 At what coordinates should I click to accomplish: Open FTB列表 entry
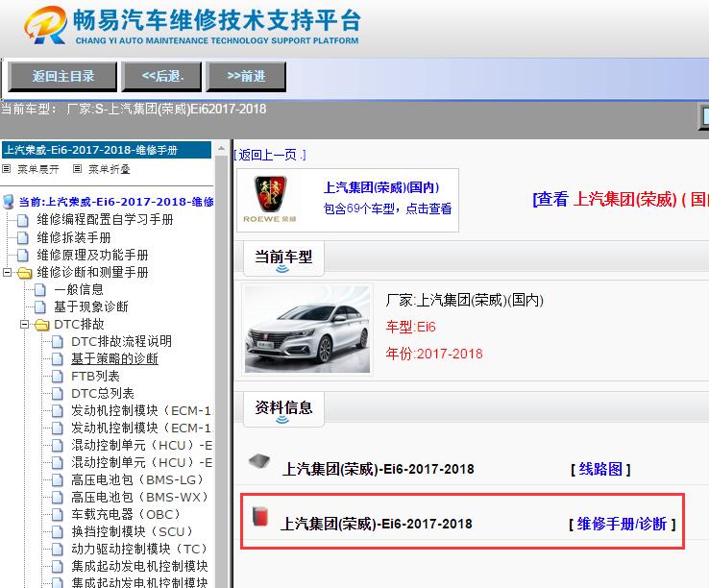pyautogui.click(x=95, y=376)
